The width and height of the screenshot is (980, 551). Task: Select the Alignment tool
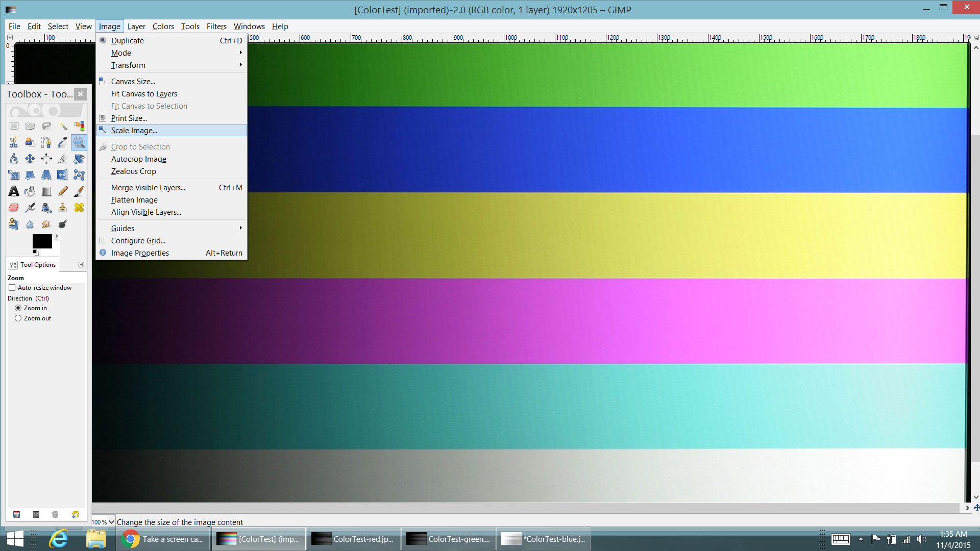(x=46, y=159)
